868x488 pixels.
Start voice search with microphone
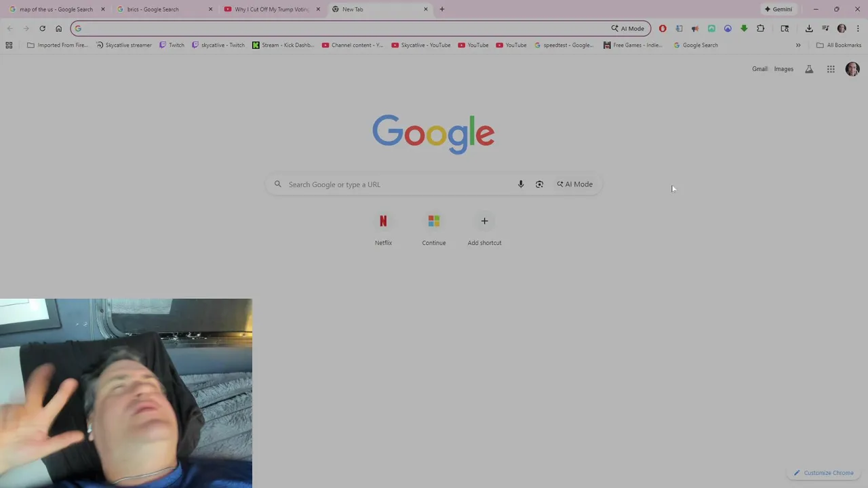pyautogui.click(x=521, y=184)
